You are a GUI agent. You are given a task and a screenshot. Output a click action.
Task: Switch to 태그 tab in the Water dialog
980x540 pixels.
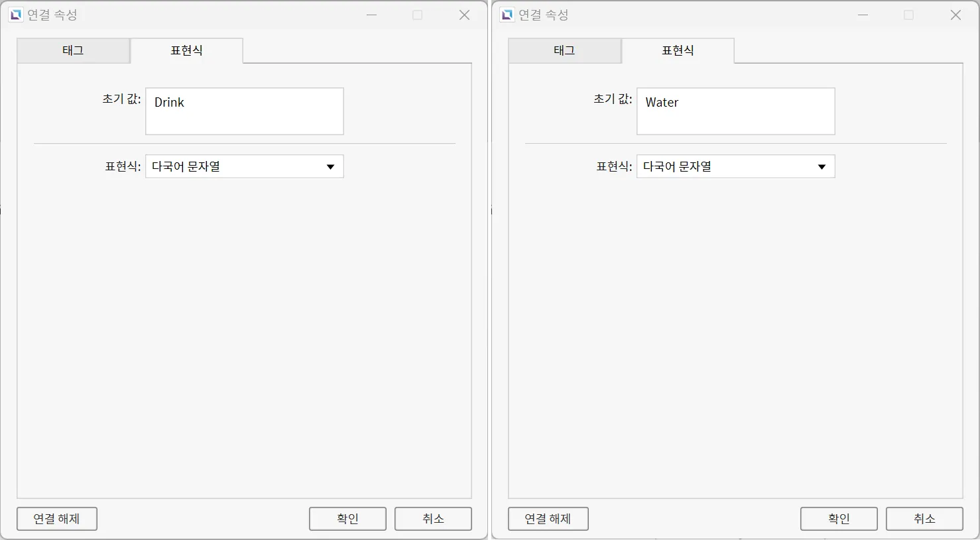pos(564,50)
